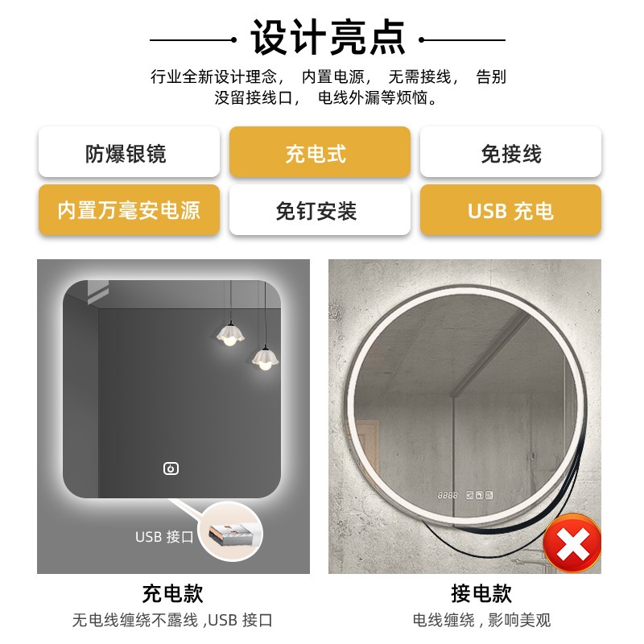Click the 设计亮点 title heading
The width and height of the screenshot is (644, 644).
[328, 37]
